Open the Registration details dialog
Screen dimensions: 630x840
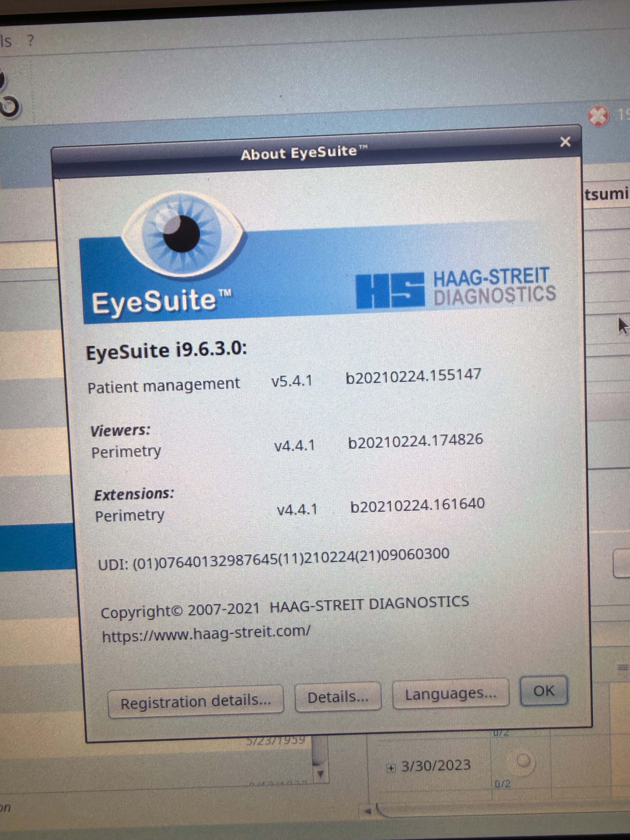(196, 702)
